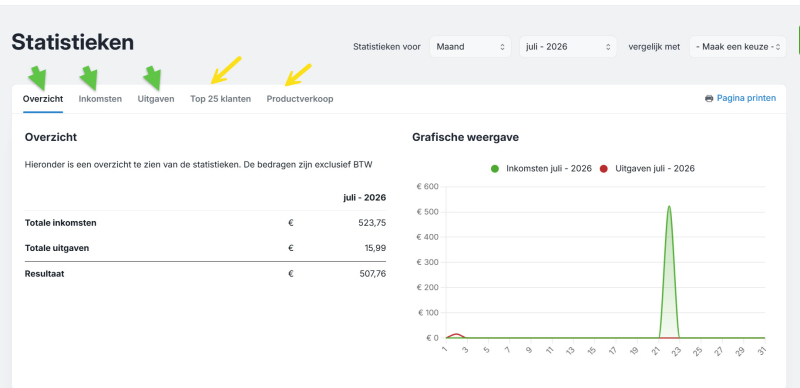This screenshot has height=388, width=800.
Task: Click the small red expense bump in the chart
Action: click(x=456, y=335)
